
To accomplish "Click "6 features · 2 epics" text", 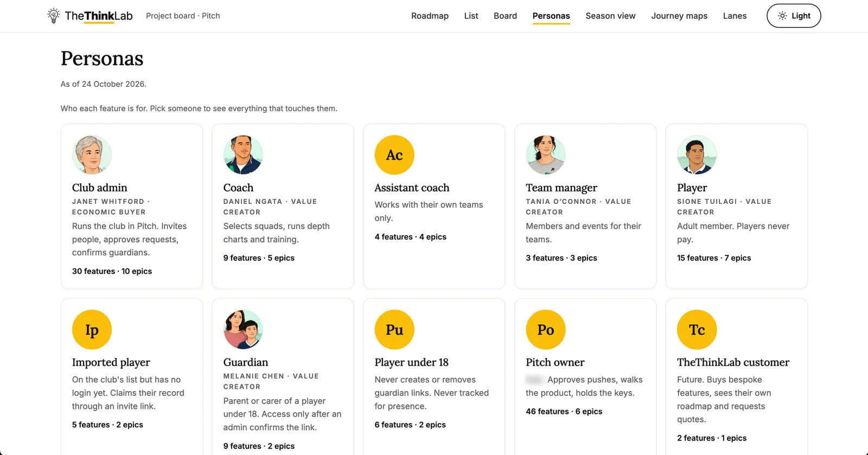I will click(410, 425).
